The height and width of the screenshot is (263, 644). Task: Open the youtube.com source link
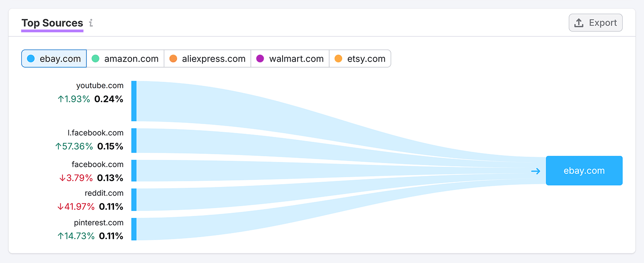point(99,85)
